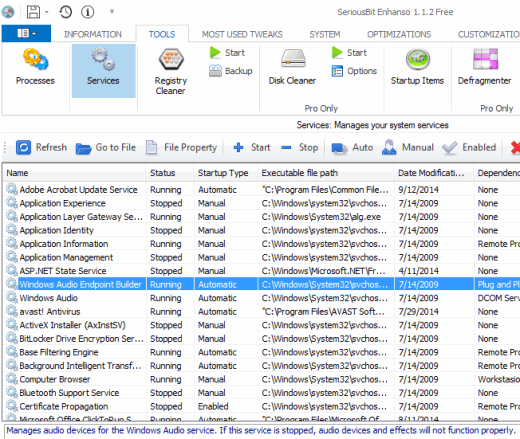This screenshot has width=520, height=439.
Task: Sort by Date Modification column header
Action: (x=434, y=173)
